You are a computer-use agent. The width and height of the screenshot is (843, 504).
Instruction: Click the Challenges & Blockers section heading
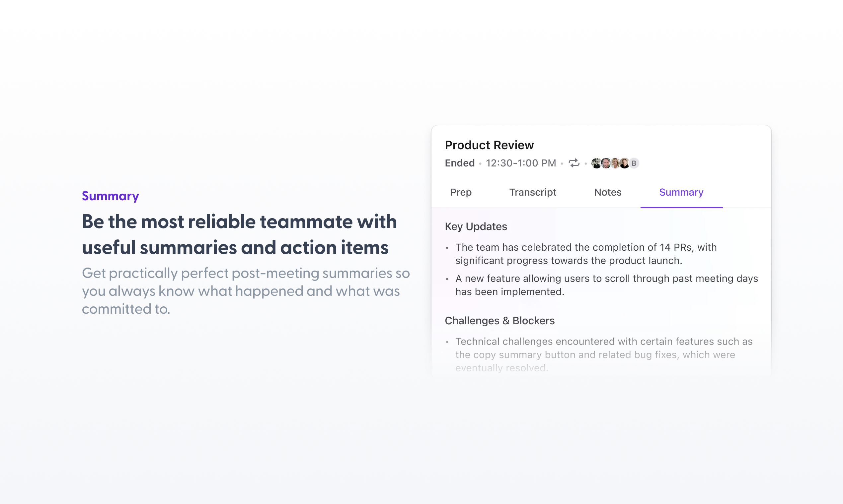(x=500, y=321)
